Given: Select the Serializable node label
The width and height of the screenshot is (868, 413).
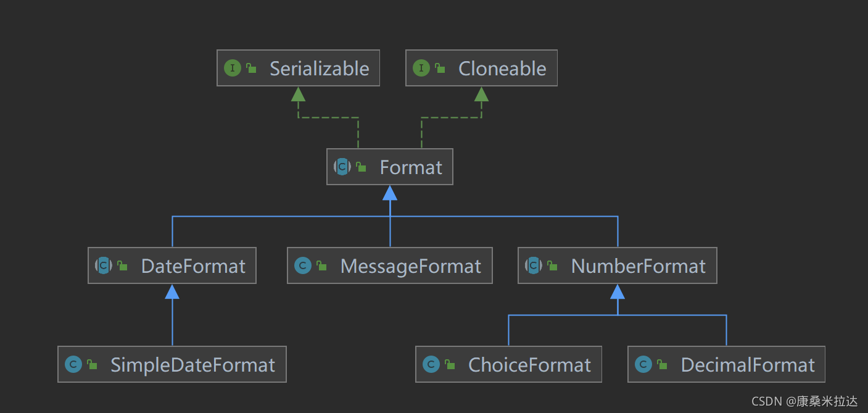Looking at the screenshot, I should (319, 69).
